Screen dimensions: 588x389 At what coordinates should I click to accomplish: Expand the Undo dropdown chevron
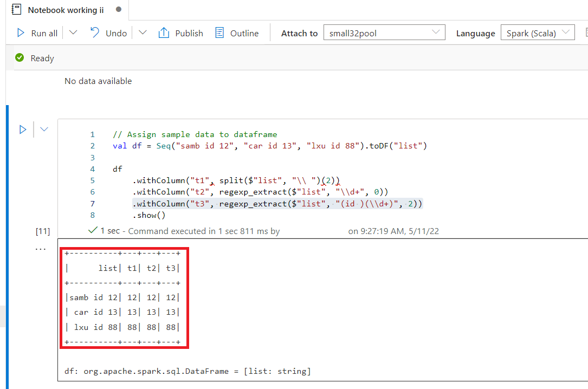point(143,33)
